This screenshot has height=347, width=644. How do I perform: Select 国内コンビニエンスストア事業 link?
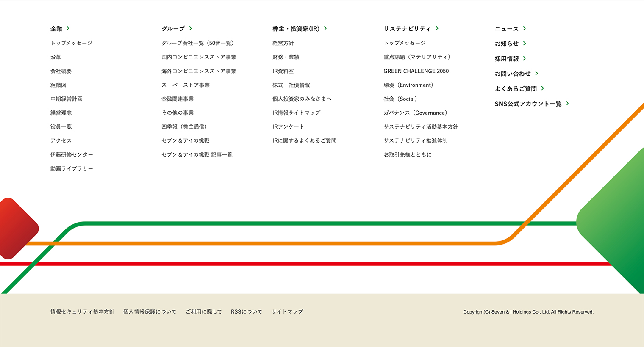(x=199, y=57)
